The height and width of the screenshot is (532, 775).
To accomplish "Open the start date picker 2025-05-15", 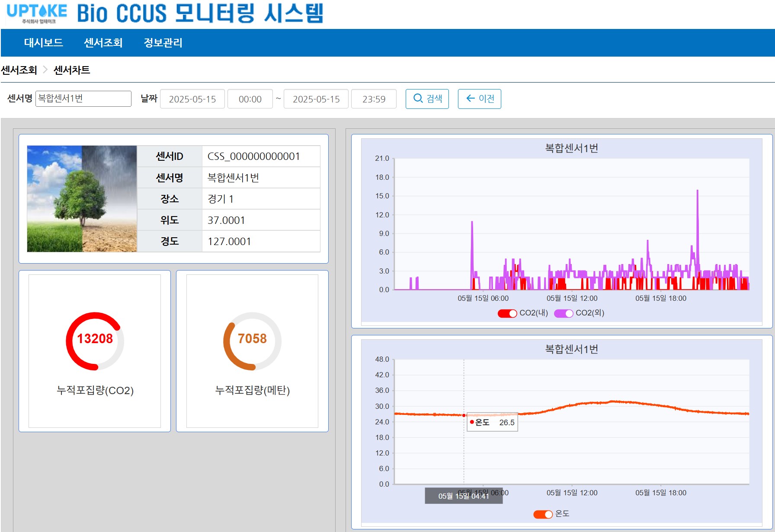I will [192, 99].
